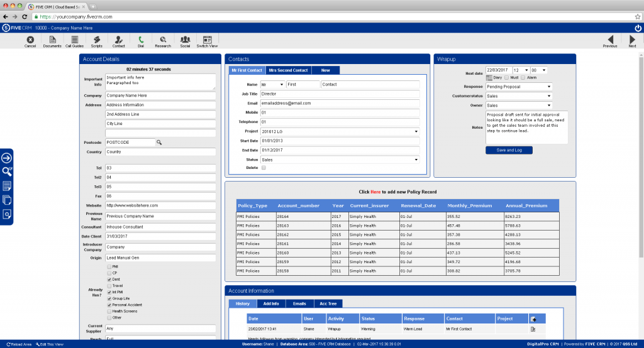Click the Next date input field

pos(498,70)
